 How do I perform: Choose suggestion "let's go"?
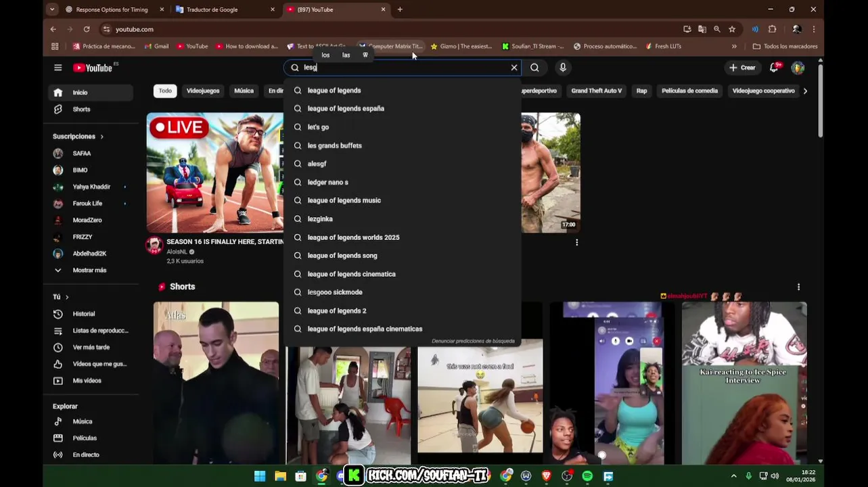[x=402, y=127]
